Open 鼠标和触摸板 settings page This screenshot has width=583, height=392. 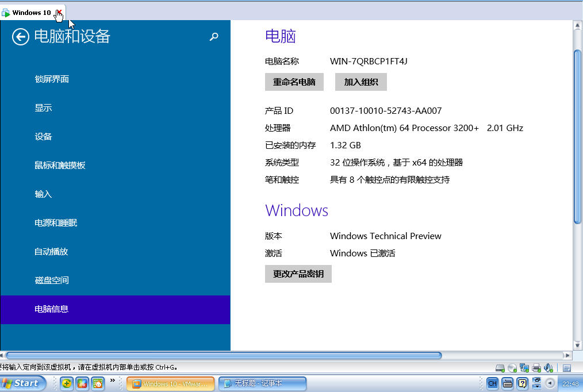coord(60,166)
